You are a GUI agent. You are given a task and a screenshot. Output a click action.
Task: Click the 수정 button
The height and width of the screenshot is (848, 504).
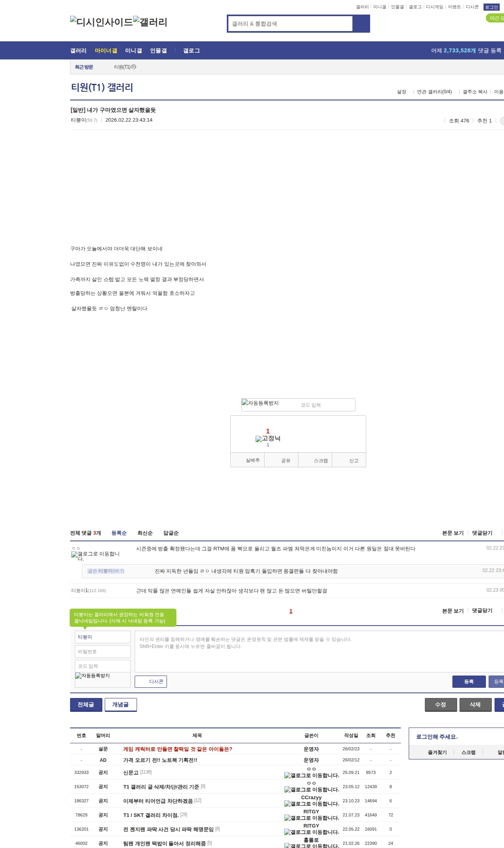(x=441, y=705)
